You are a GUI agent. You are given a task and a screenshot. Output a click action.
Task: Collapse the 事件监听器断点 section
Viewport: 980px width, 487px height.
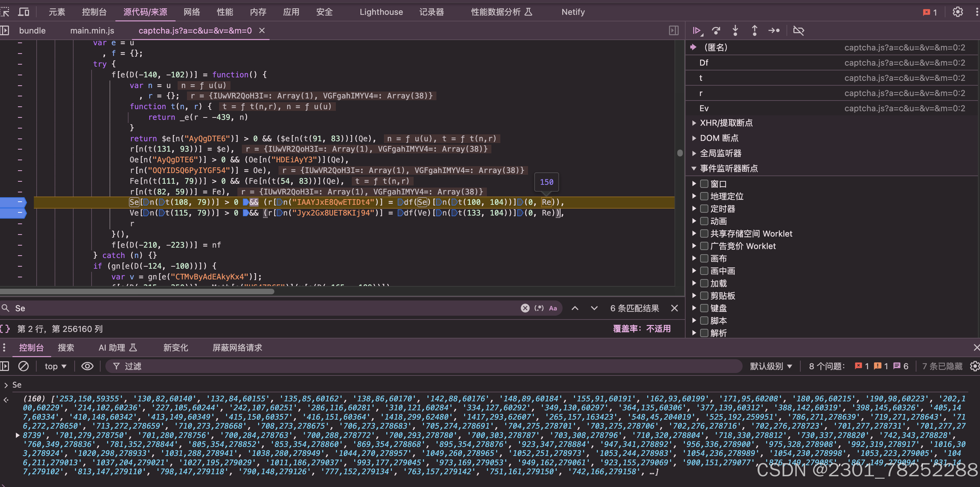694,169
